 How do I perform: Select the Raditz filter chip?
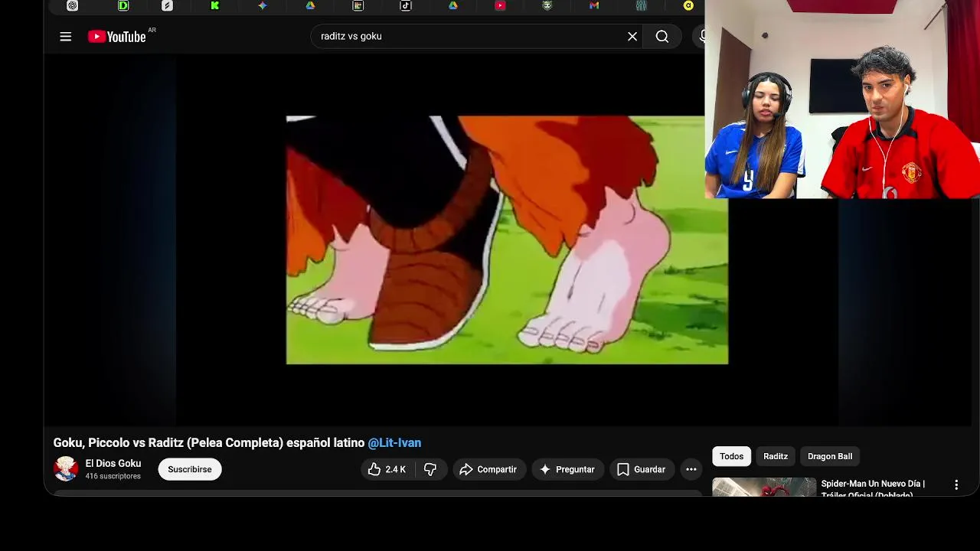tap(776, 456)
